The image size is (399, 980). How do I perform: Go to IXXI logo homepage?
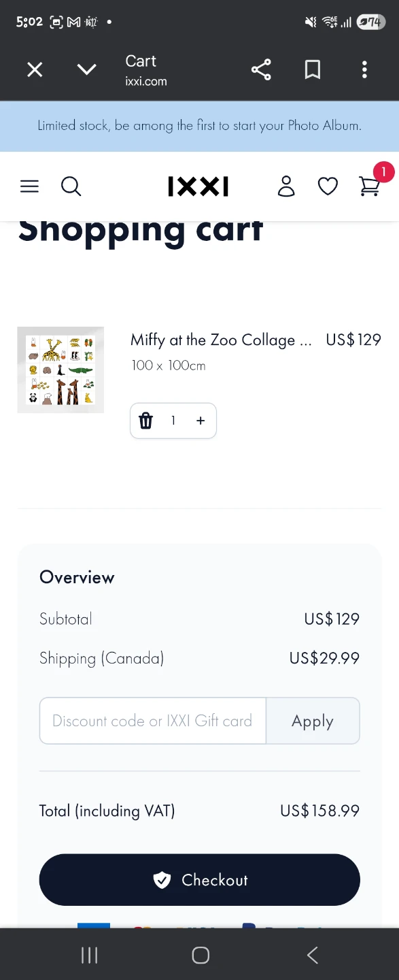point(198,186)
